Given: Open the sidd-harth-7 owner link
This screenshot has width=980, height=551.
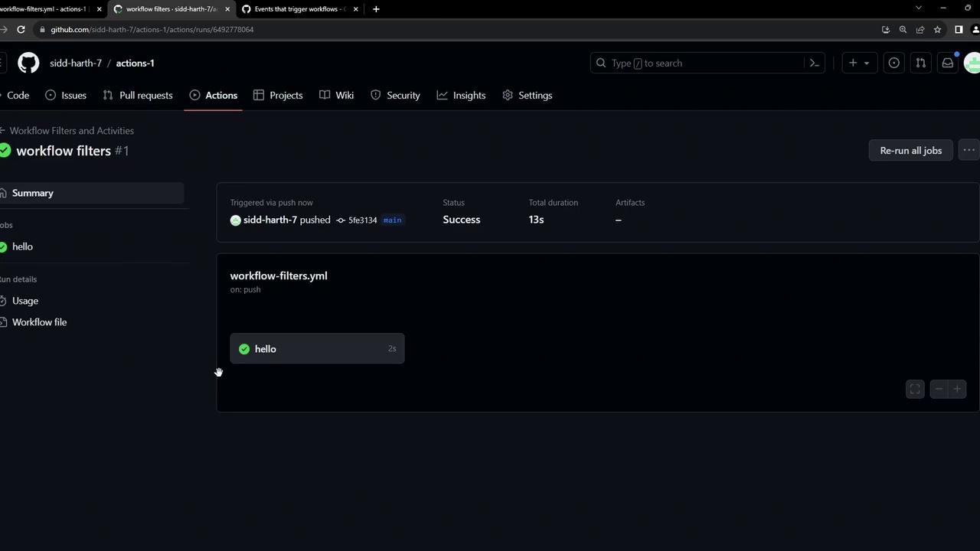Looking at the screenshot, I should [x=76, y=63].
